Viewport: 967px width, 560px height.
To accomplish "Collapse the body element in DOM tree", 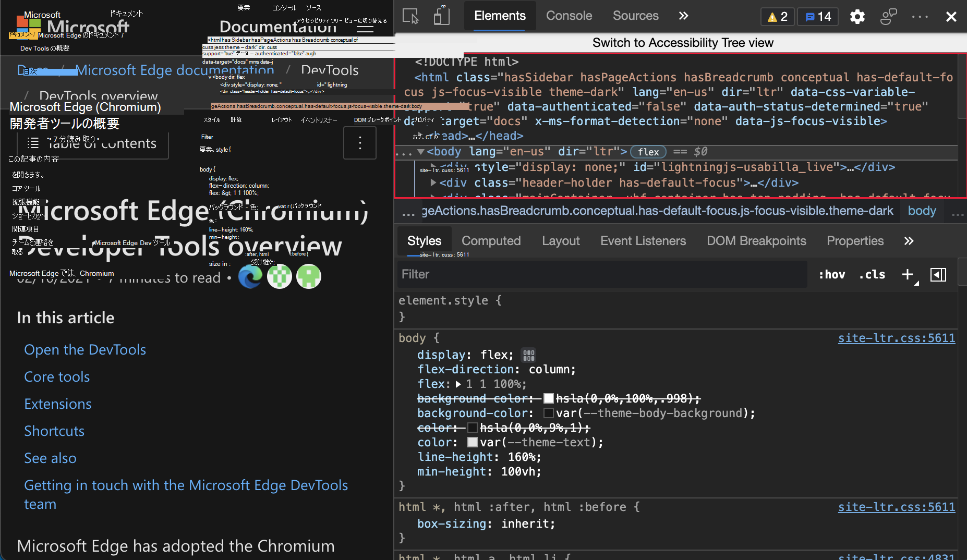I will pos(420,152).
